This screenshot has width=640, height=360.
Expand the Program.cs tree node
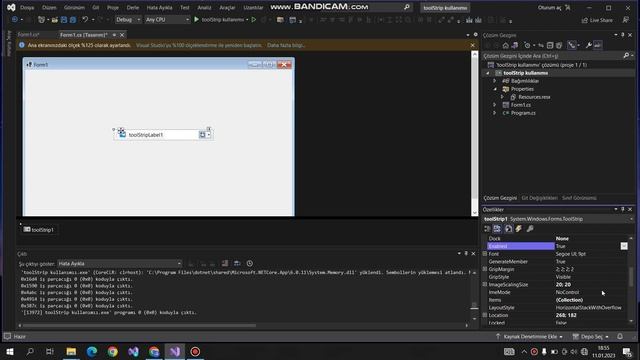(494, 113)
